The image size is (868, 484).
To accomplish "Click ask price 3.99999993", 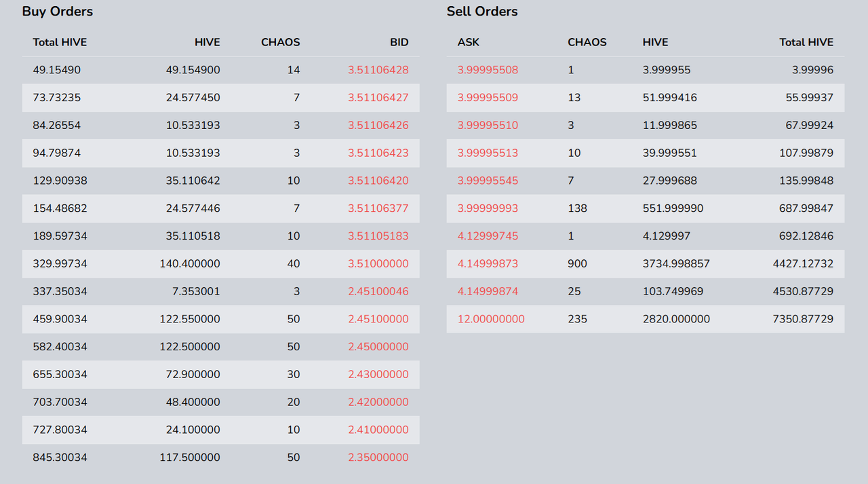I will pyautogui.click(x=488, y=208).
